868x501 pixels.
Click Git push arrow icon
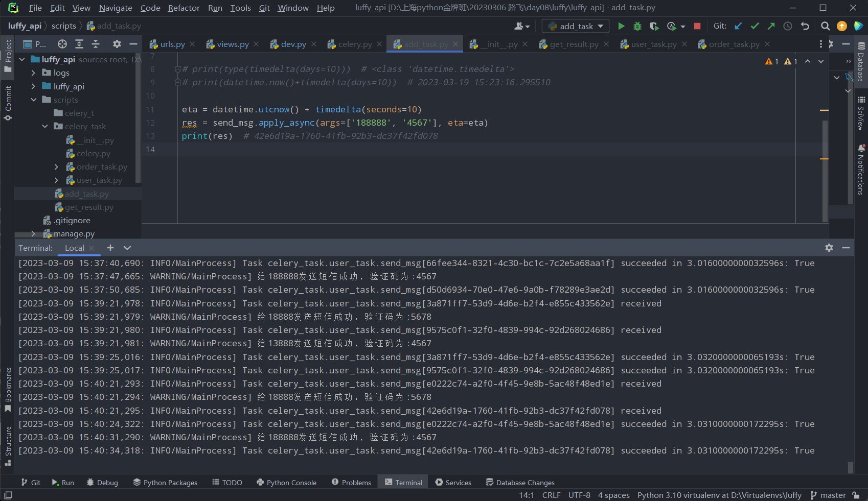point(771,26)
